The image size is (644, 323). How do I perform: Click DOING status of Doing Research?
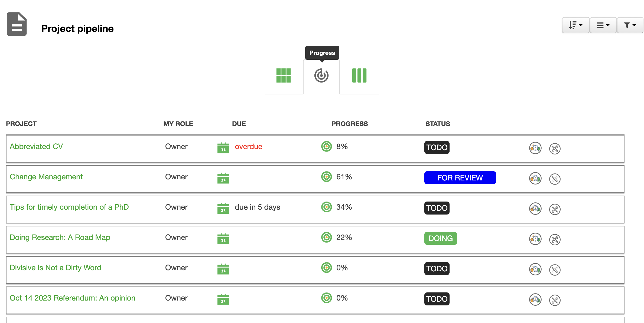click(441, 238)
